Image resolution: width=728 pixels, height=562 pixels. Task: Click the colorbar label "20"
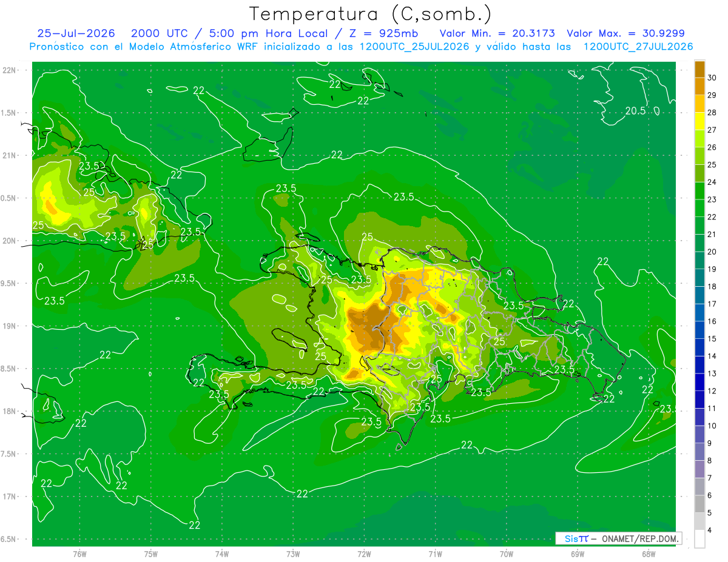click(x=712, y=252)
